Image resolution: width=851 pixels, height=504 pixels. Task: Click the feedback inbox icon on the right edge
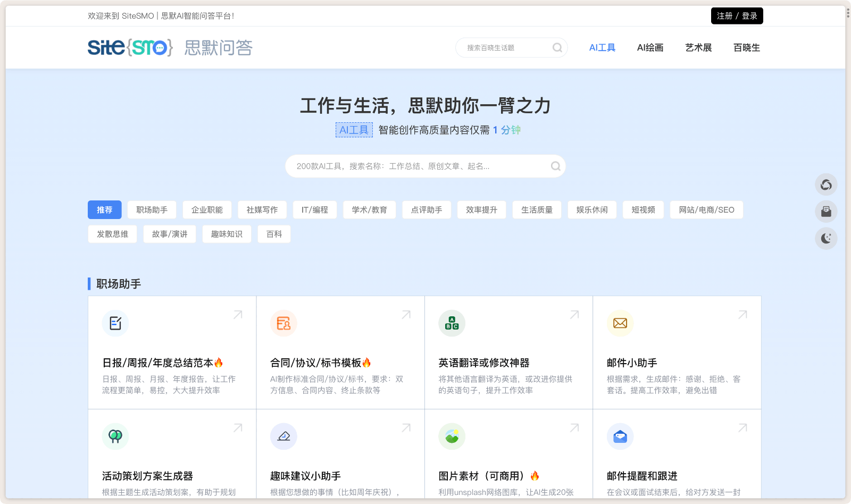click(825, 211)
